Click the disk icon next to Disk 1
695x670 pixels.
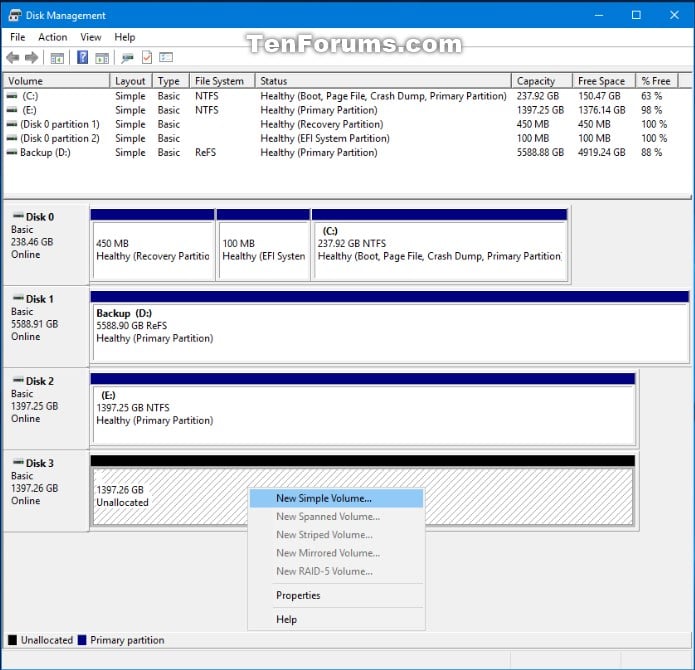pos(18,298)
